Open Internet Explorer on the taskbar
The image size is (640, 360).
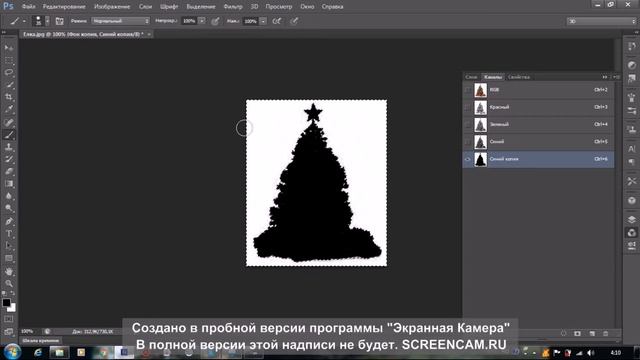(x=38, y=352)
